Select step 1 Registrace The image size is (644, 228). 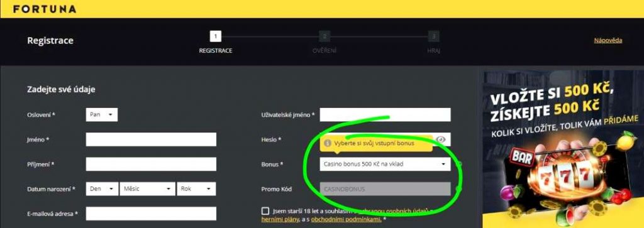216,37
